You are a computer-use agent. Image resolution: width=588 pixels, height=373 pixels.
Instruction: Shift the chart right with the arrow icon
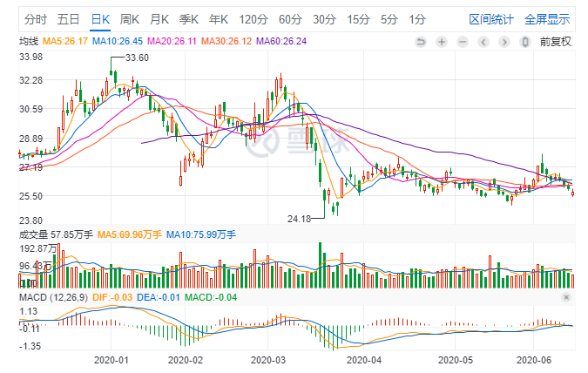(504, 42)
